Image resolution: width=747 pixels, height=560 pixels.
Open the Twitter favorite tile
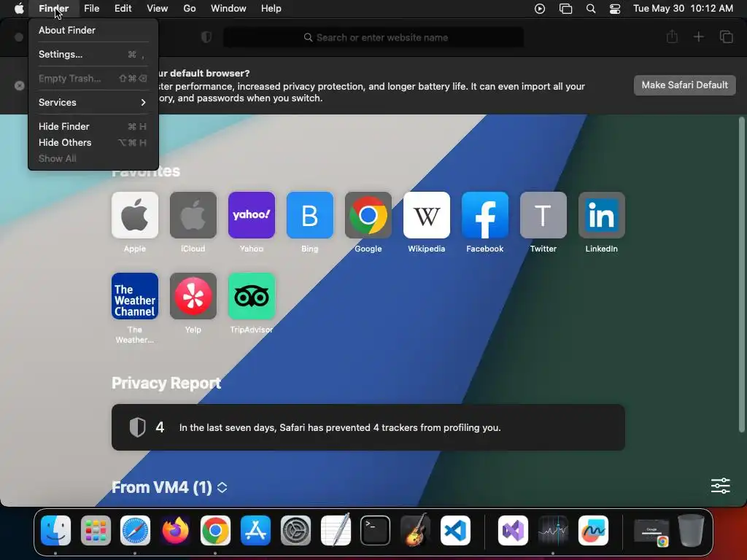point(543,215)
